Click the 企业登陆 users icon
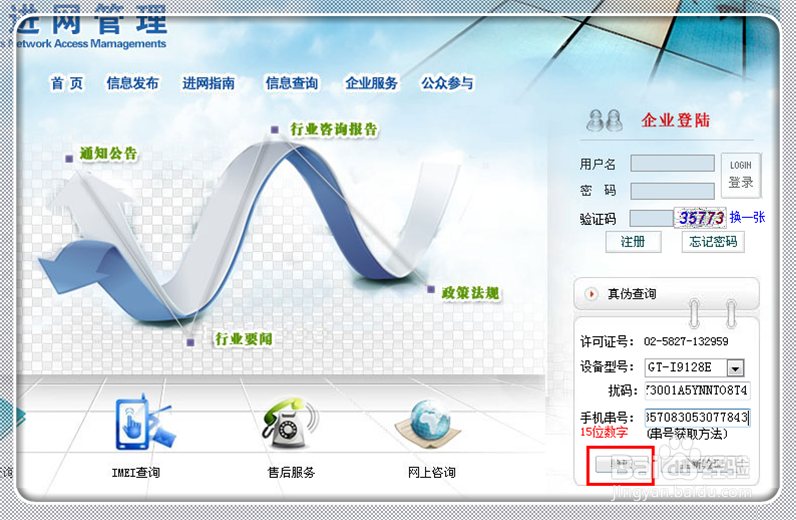The width and height of the screenshot is (796, 520). click(x=604, y=120)
